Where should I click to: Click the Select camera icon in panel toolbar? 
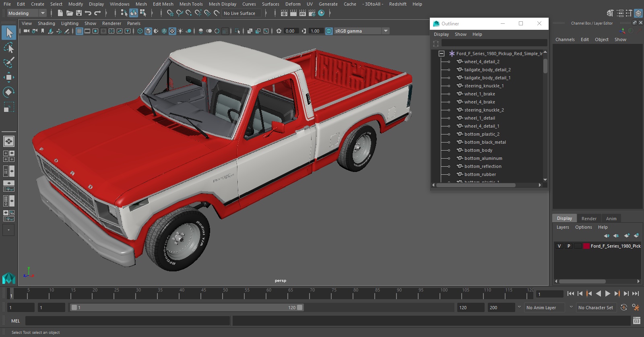coord(26,31)
